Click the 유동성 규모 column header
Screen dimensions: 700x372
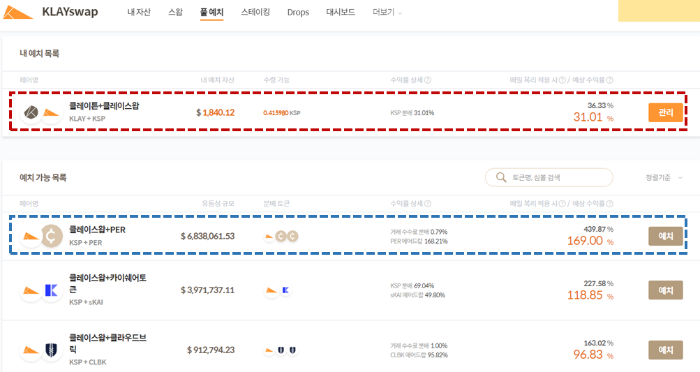click(x=218, y=204)
